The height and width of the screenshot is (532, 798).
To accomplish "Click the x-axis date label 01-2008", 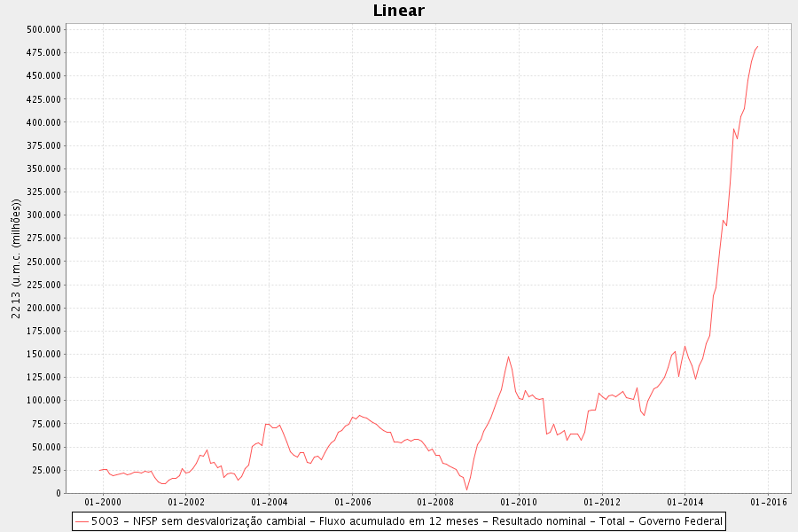I will point(435,503).
